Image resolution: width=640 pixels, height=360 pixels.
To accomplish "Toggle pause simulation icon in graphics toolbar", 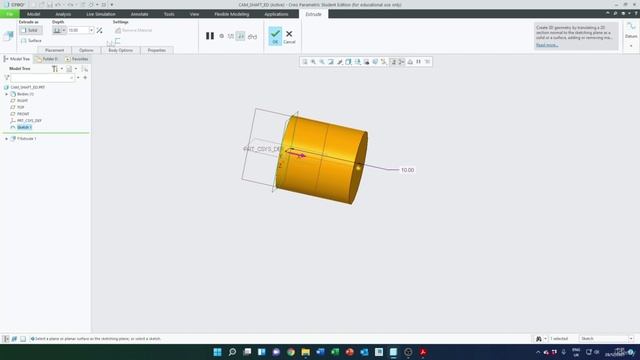I will (x=419, y=62).
